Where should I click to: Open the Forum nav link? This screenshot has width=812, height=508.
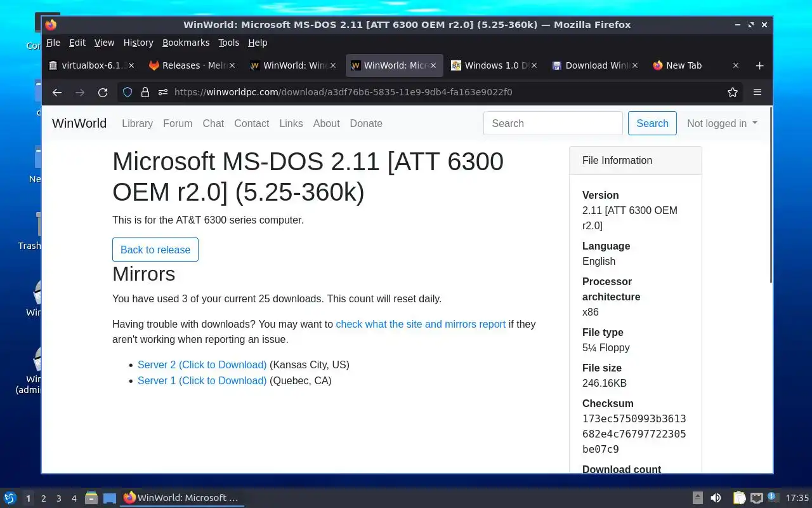pyautogui.click(x=178, y=123)
